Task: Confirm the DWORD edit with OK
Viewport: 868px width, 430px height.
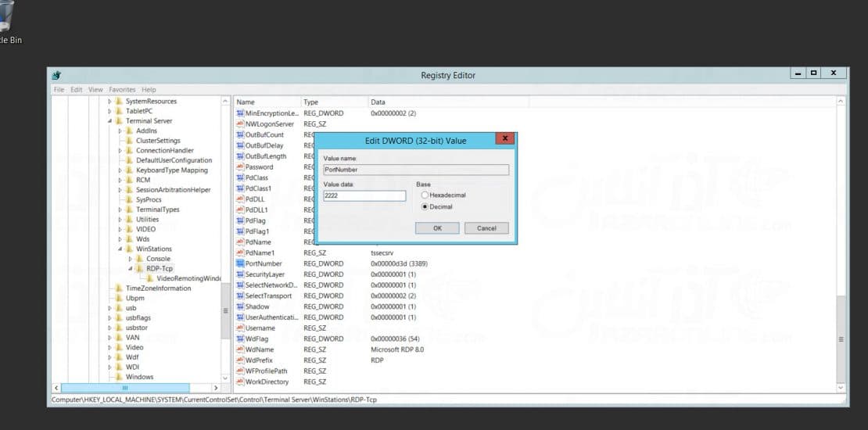Action: tap(437, 228)
